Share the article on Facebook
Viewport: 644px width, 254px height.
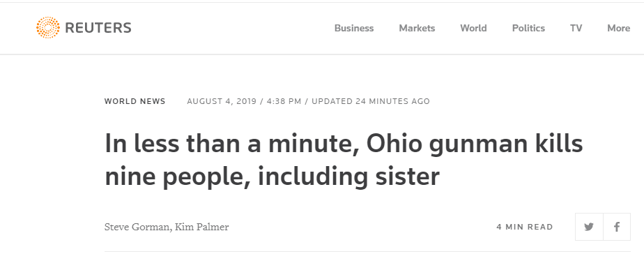(x=617, y=227)
